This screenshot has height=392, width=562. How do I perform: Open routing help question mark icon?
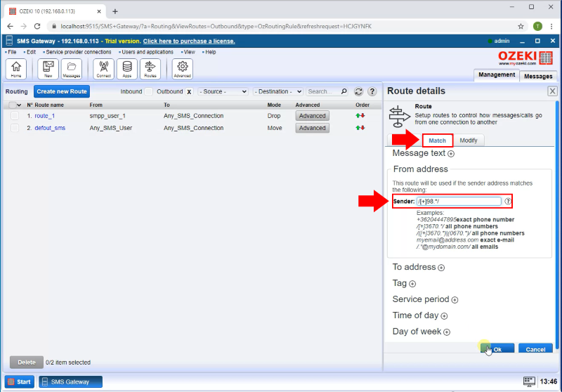click(x=372, y=92)
